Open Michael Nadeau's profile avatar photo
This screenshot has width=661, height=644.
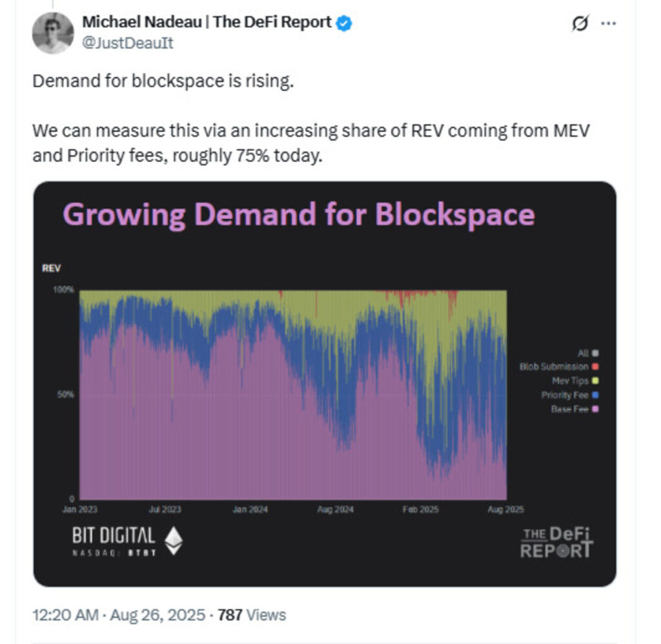pyautogui.click(x=53, y=33)
